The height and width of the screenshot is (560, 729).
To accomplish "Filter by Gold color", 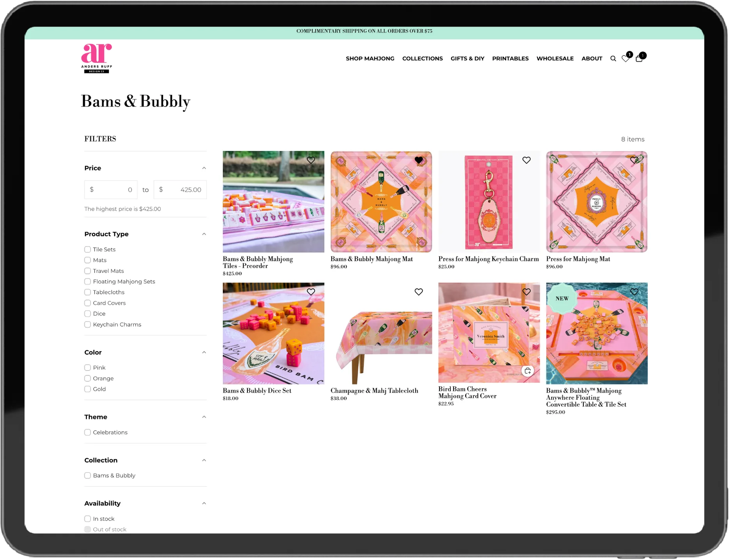I will point(87,389).
